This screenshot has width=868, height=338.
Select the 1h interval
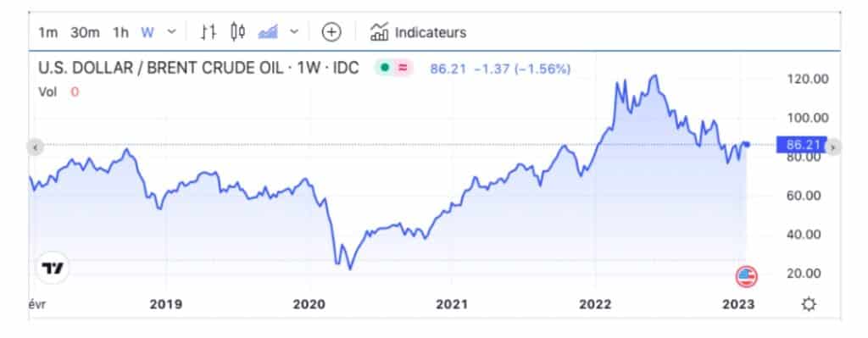tap(120, 33)
